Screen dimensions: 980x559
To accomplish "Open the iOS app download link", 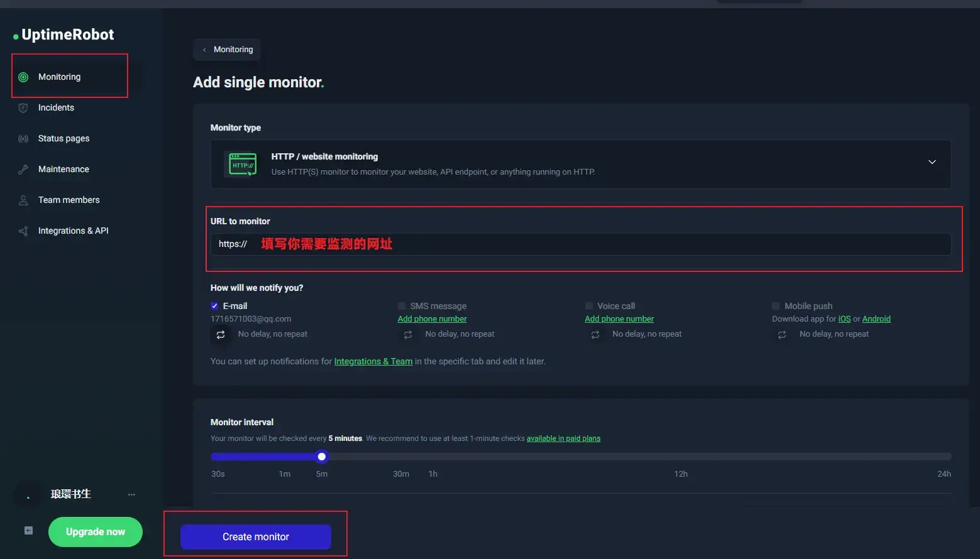I will [844, 319].
